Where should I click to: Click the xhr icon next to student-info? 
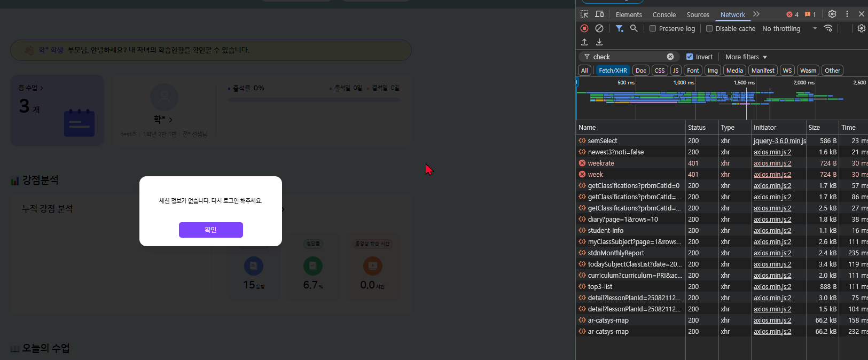coord(582,230)
